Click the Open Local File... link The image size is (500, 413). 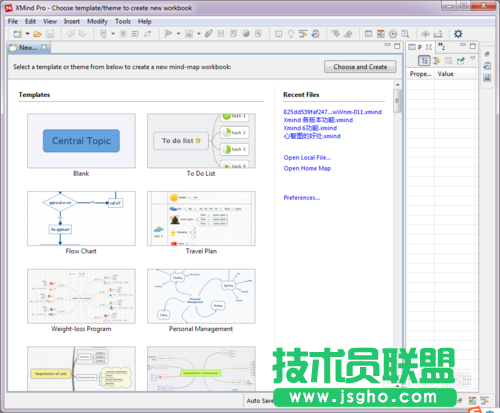point(307,158)
